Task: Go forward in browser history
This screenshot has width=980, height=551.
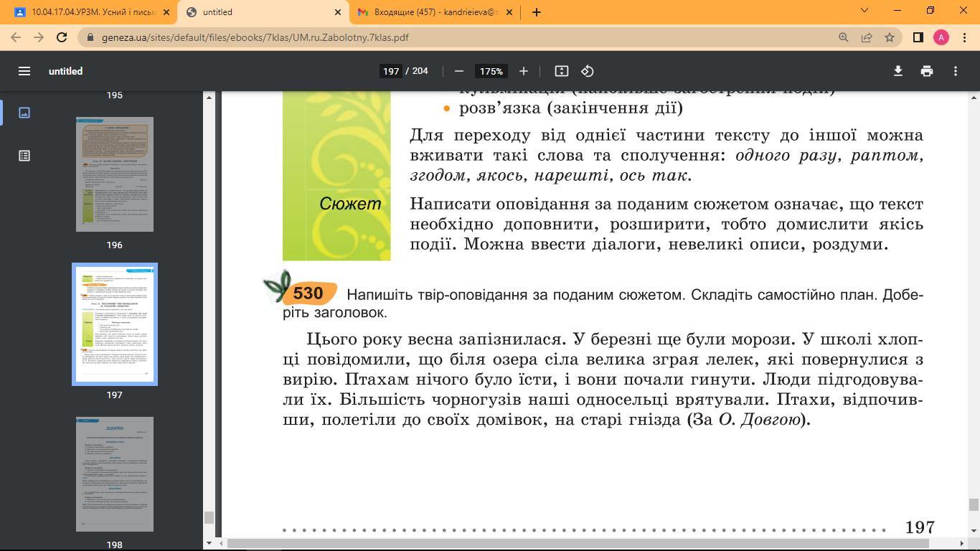Action: pyautogui.click(x=39, y=37)
